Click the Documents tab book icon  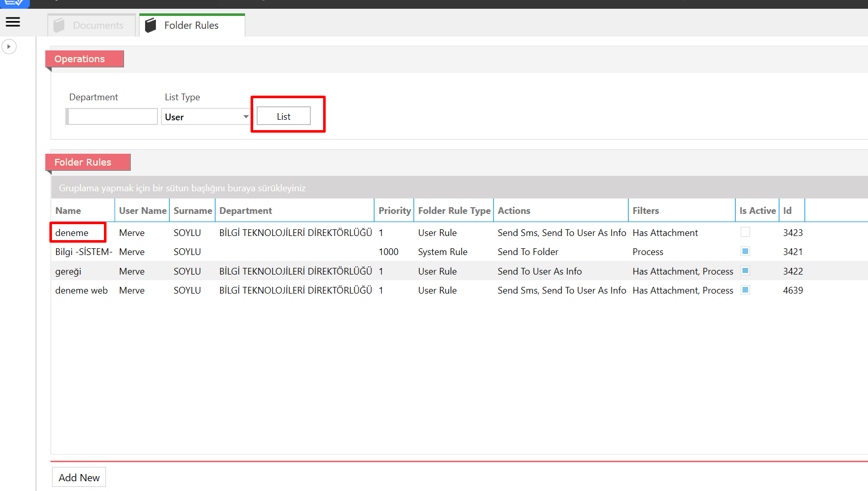[59, 25]
